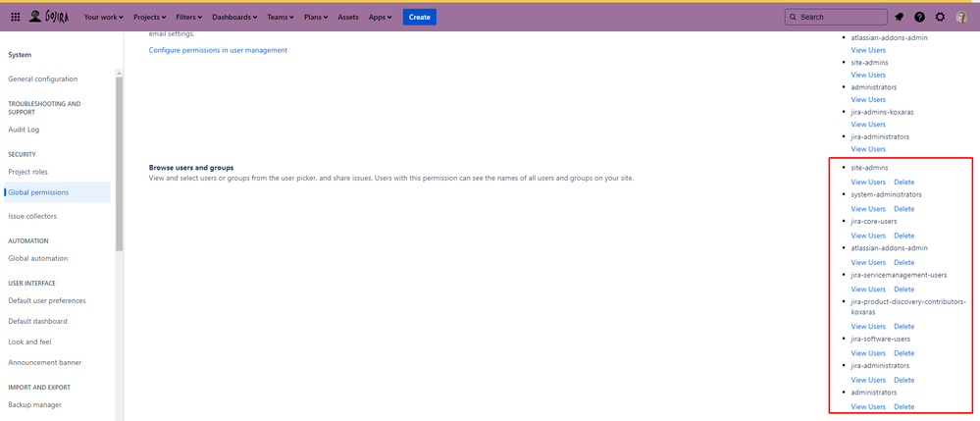
Task: Open Project roles in sidebar
Action: (27, 172)
